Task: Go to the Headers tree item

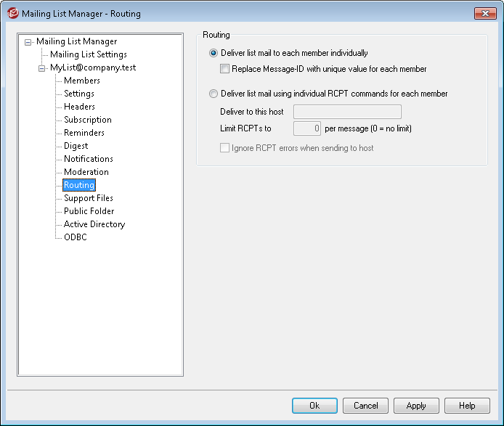Action: pos(79,107)
